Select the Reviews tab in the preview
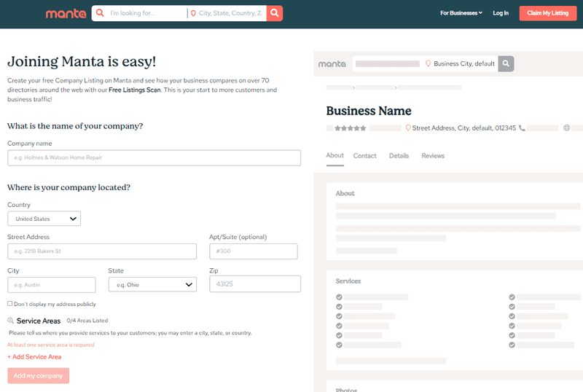Screen dimensions: 583x392 pyautogui.click(x=433, y=156)
